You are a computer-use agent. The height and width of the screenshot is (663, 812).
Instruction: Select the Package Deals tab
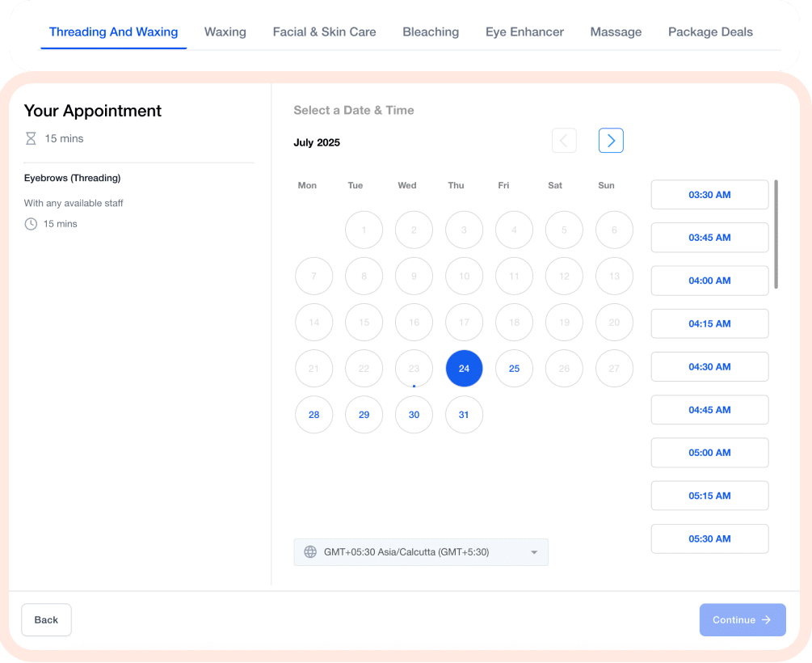pyautogui.click(x=710, y=32)
